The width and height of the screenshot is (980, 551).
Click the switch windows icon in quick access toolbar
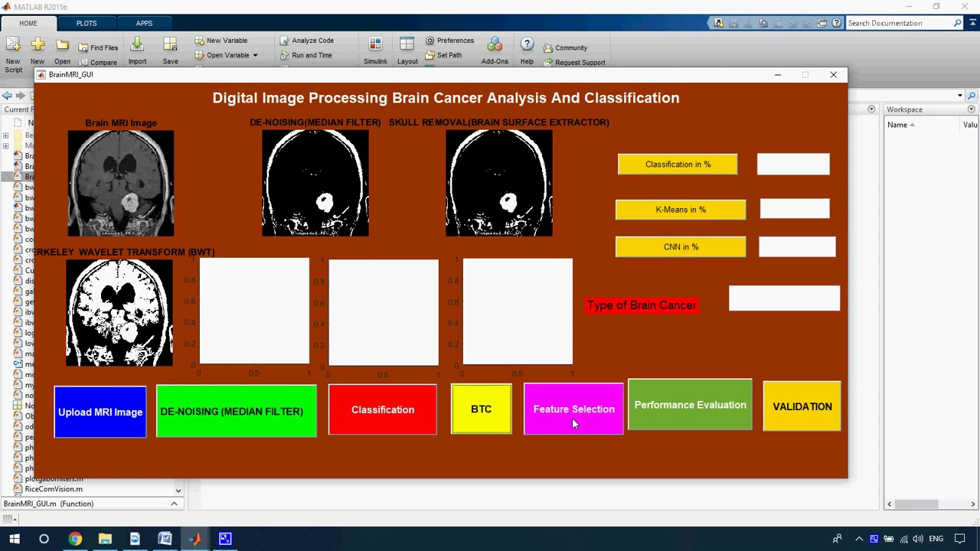click(822, 23)
